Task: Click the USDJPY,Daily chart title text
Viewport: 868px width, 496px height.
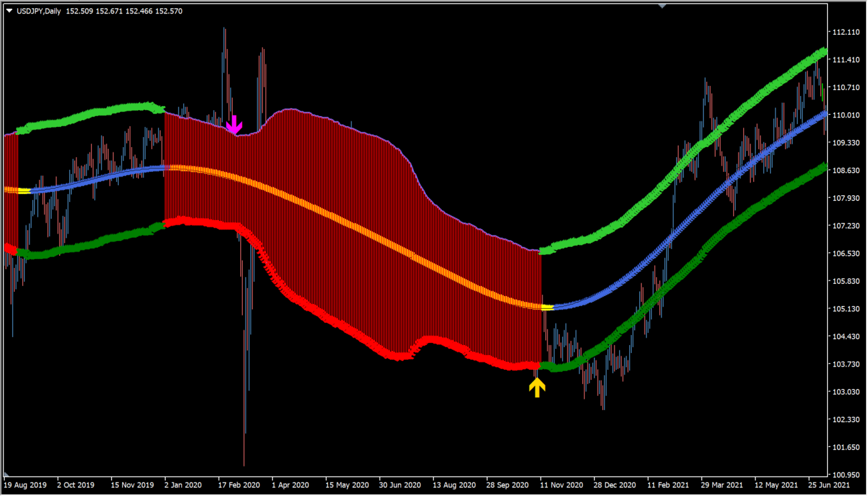Action: tap(39, 11)
